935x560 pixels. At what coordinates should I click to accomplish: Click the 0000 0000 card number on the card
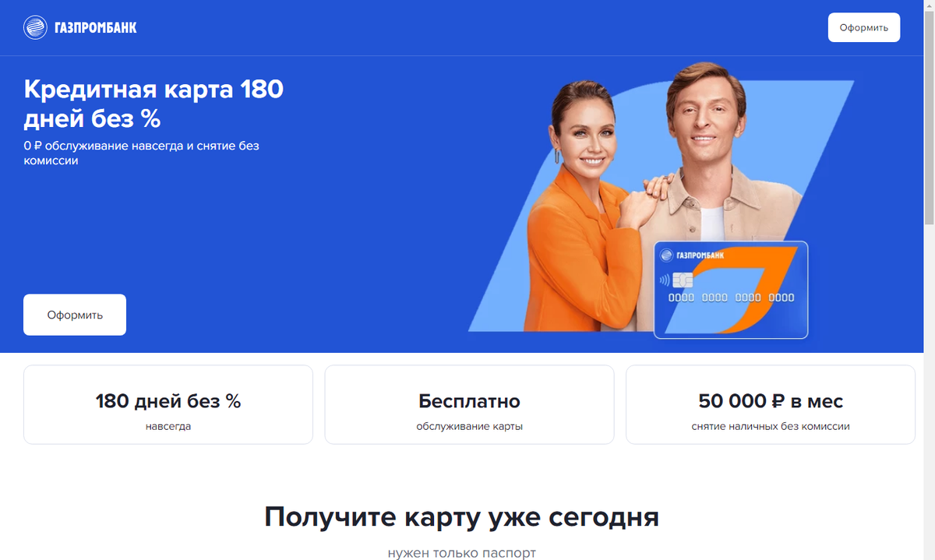pos(732,298)
